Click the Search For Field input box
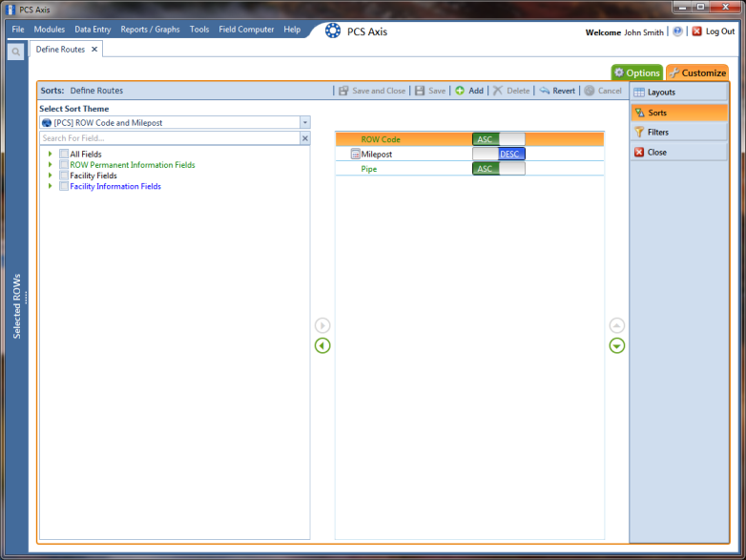The width and height of the screenshot is (746, 560). pyautogui.click(x=170, y=138)
